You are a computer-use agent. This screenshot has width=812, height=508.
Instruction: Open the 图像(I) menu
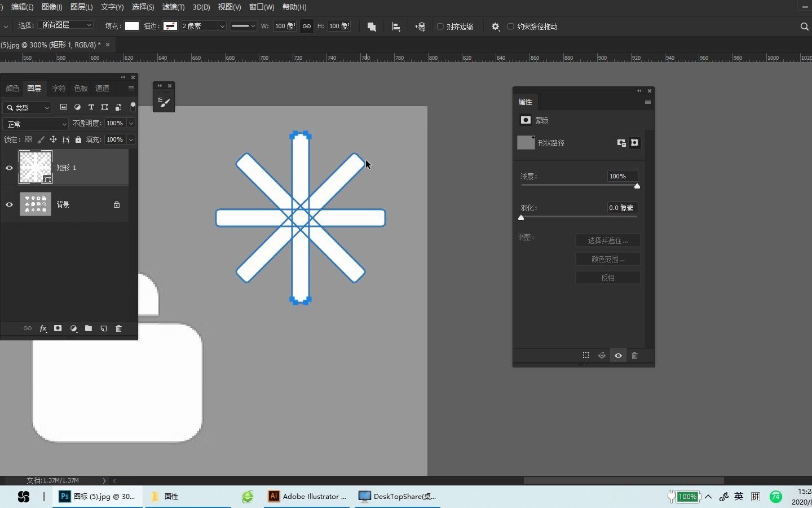52,7
